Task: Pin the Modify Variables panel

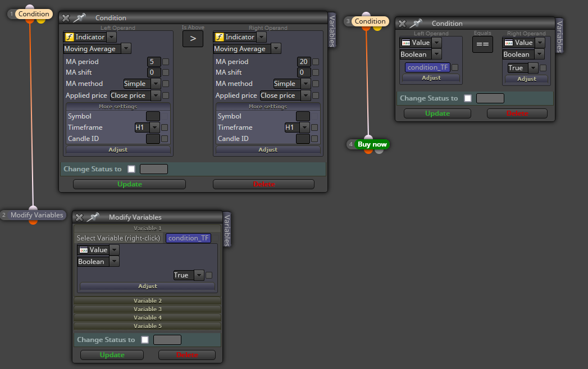Action: pyautogui.click(x=93, y=217)
